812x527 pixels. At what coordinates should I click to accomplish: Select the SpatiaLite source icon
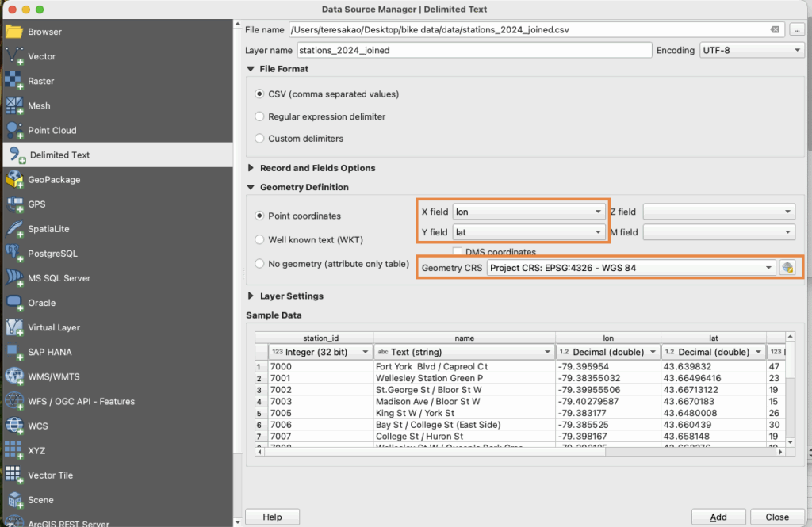tap(14, 229)
